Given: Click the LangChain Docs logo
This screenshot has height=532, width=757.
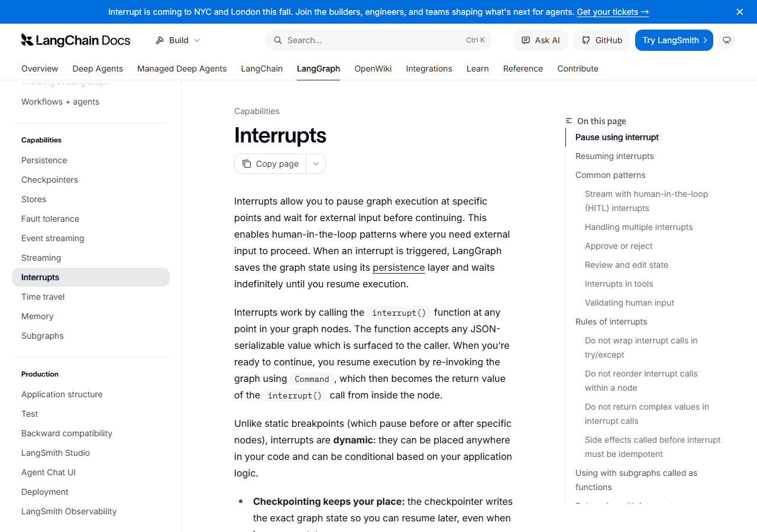Looking at the screenshot, I should (x=76, y=40).
